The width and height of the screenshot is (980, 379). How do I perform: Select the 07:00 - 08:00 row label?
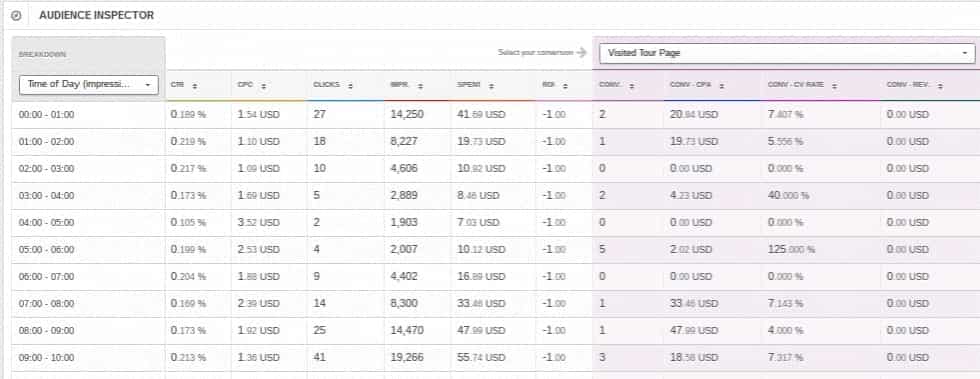point(46,304)
